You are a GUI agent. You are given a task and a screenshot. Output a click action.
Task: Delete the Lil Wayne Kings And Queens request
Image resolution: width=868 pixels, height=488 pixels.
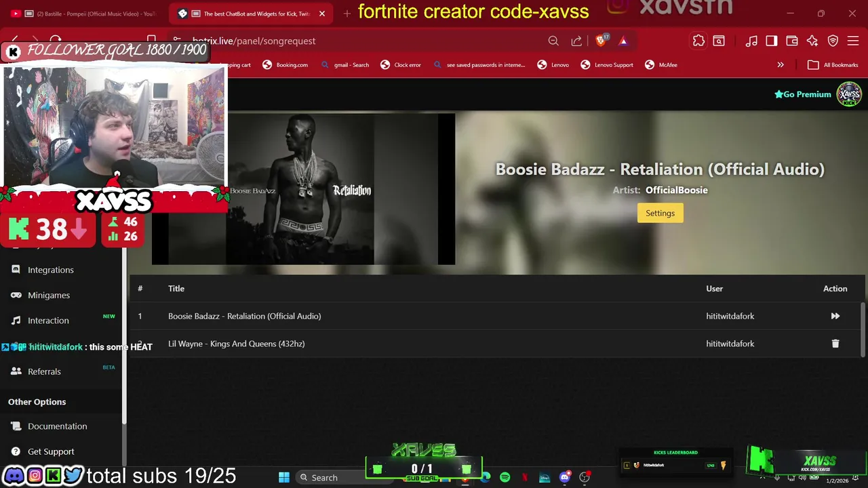click(x=835, y=344)
